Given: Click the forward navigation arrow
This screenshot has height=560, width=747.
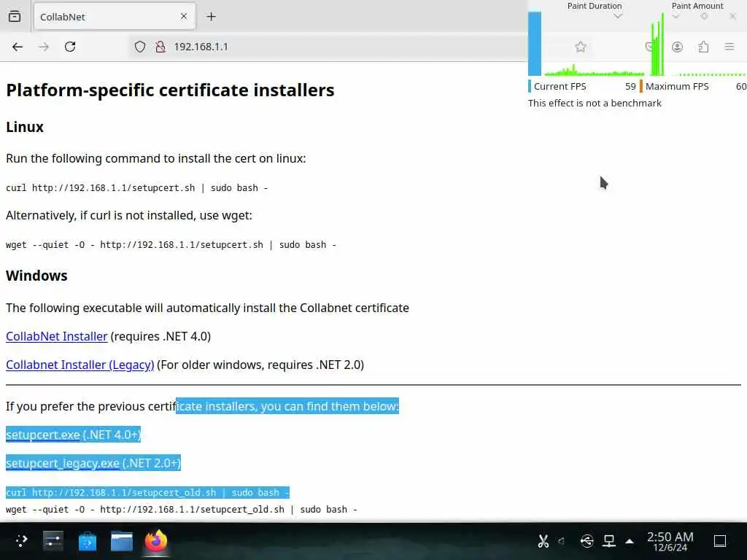Looking at the screenshot, I should pos(44,47).
